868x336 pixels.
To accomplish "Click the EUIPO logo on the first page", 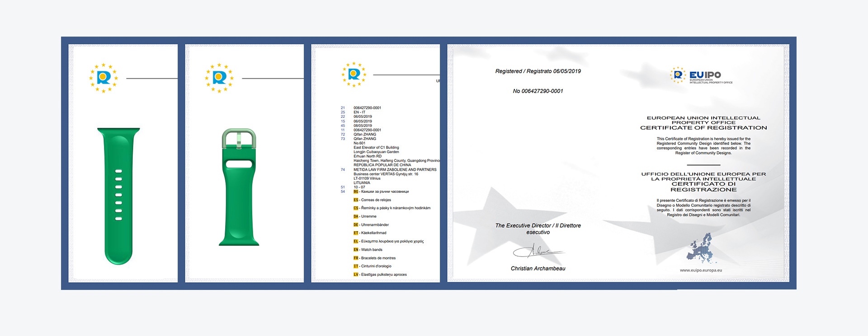I will click(104, 78).
